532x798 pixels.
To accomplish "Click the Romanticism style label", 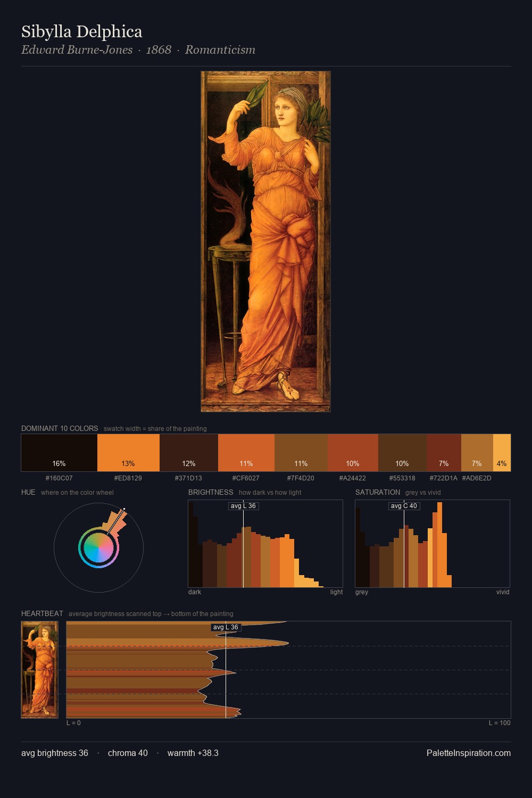I will pyautogui.click(x=220, y=49).
